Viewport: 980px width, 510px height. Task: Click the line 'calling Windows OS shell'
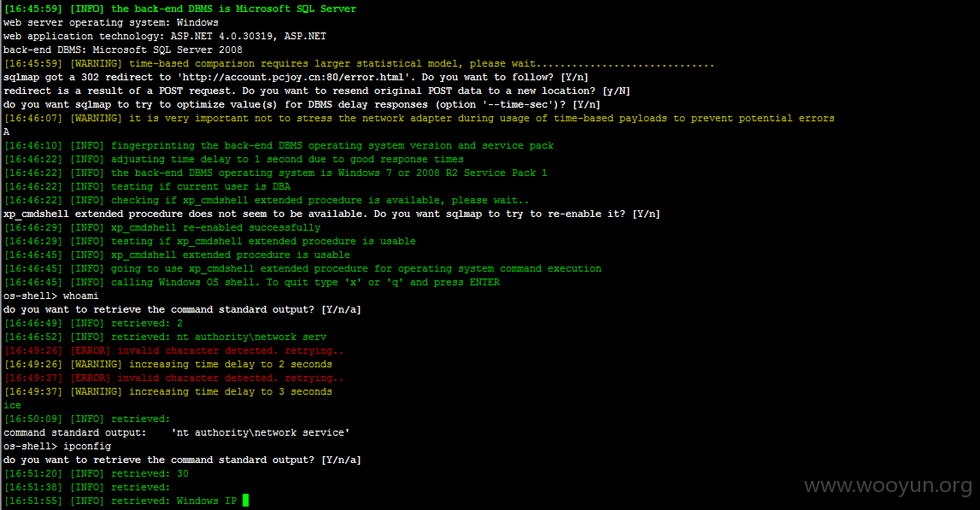click(252, 283)
